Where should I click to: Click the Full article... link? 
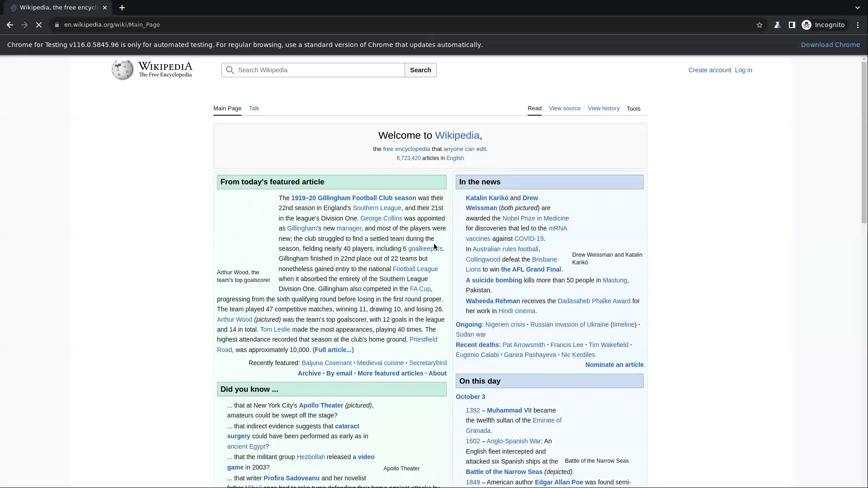[x=333, y=350]
